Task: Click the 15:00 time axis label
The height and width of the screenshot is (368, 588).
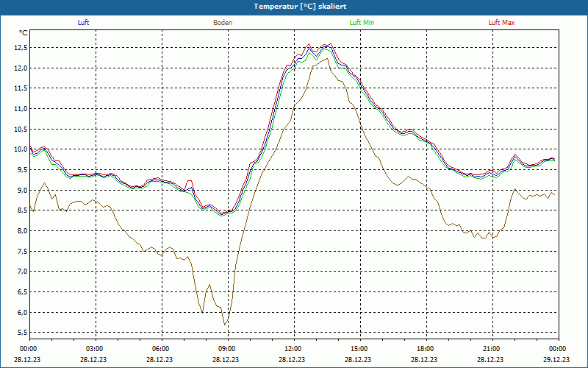Action: [360, 349]
